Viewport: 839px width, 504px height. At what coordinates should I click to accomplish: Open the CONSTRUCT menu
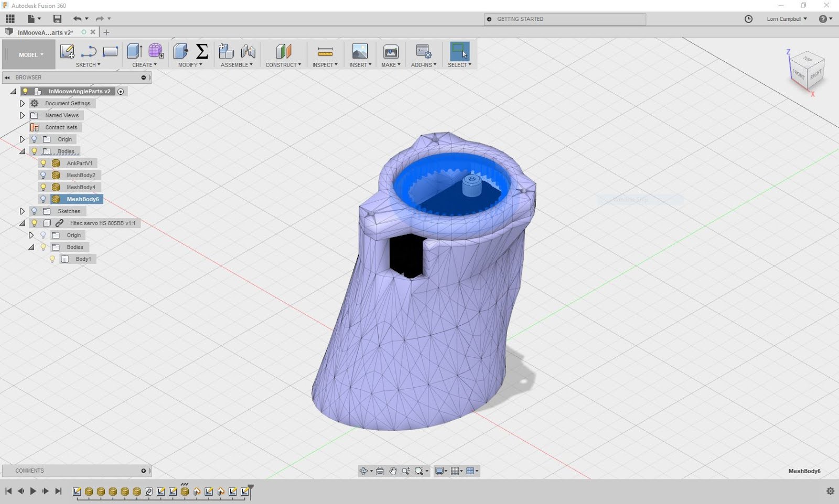[283, 65]
